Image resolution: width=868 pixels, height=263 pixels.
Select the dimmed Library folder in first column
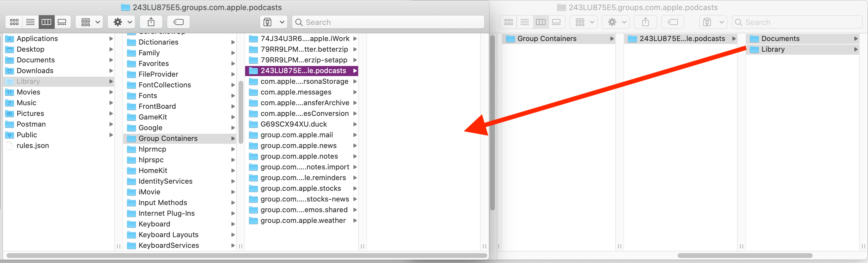59,81
